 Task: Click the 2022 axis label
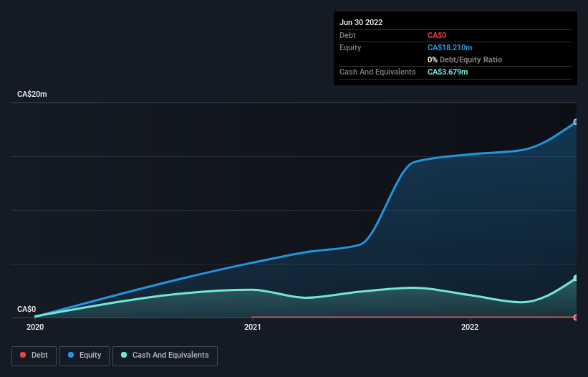tap(470, 327)
